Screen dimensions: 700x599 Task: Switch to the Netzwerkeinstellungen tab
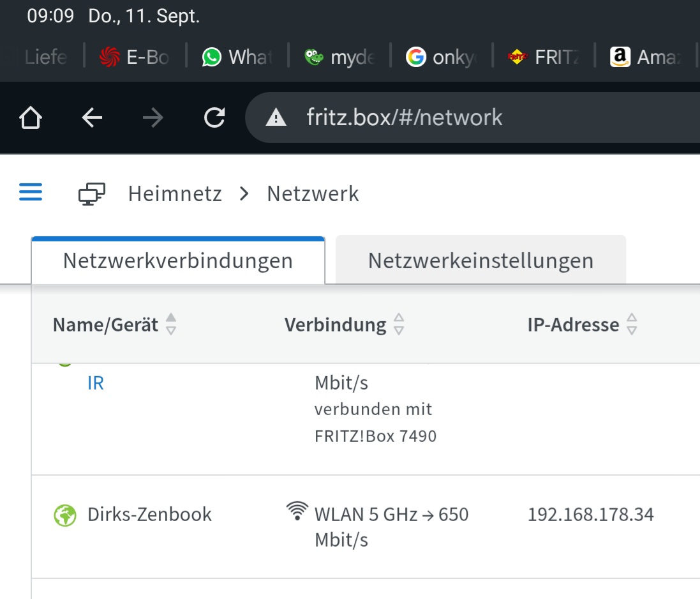480,261
